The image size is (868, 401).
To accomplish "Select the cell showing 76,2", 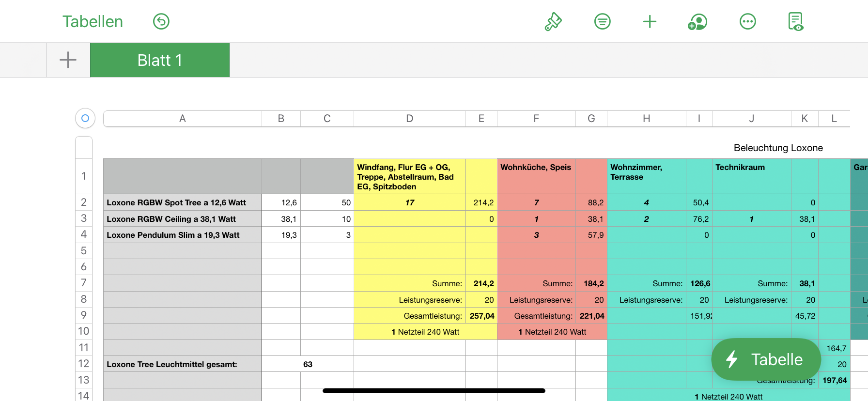I will (699, 219).
